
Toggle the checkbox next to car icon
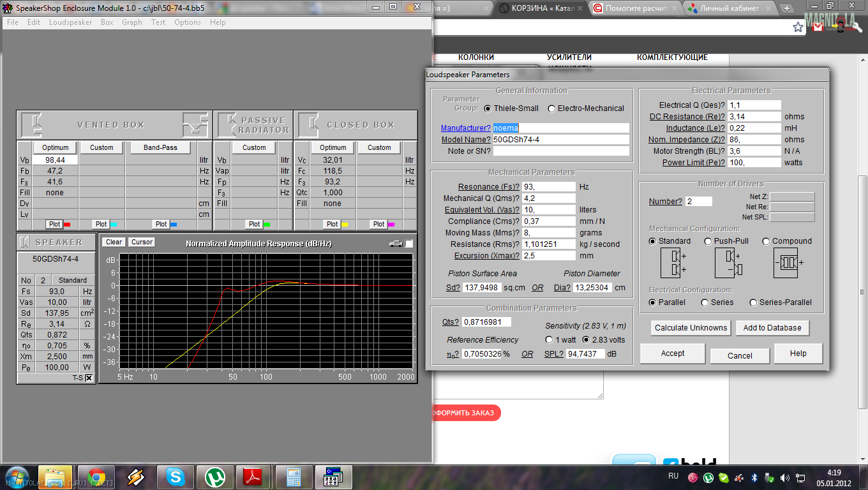[409, 243]
